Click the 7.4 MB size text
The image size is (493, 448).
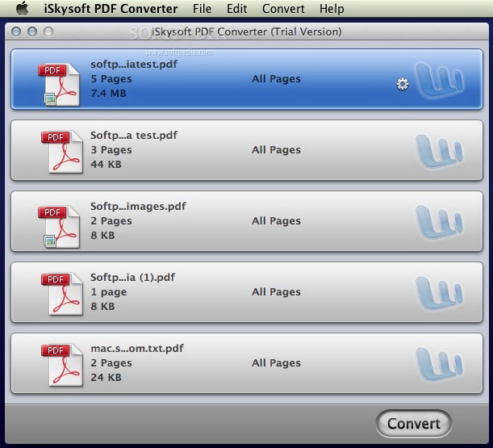click(108, 93)
